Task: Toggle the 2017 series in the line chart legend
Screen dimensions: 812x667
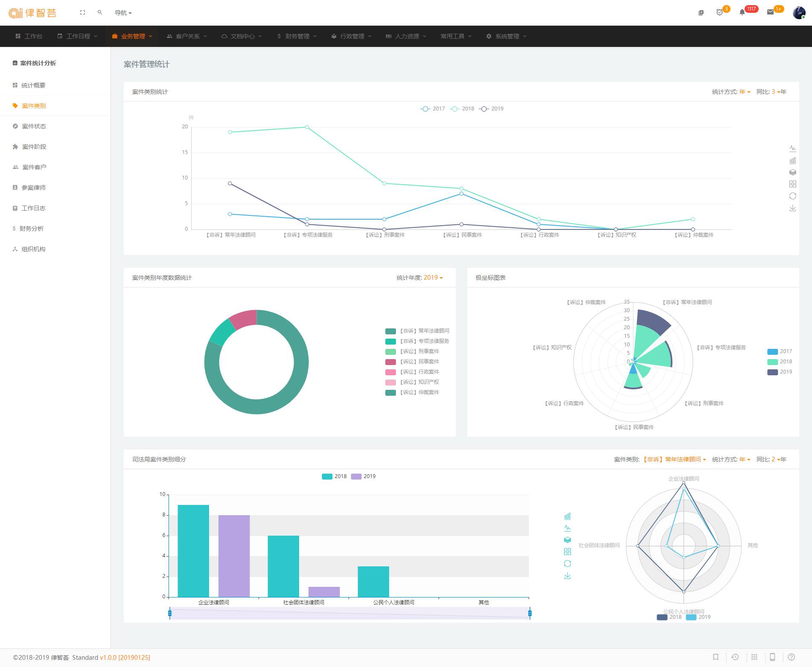Action: click(x=433, y=109)
